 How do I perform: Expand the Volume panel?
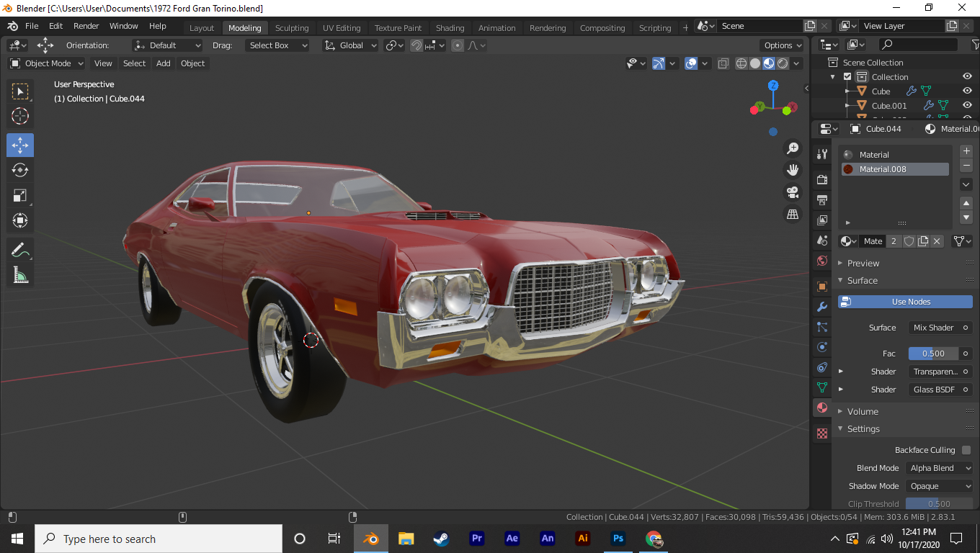863,411
